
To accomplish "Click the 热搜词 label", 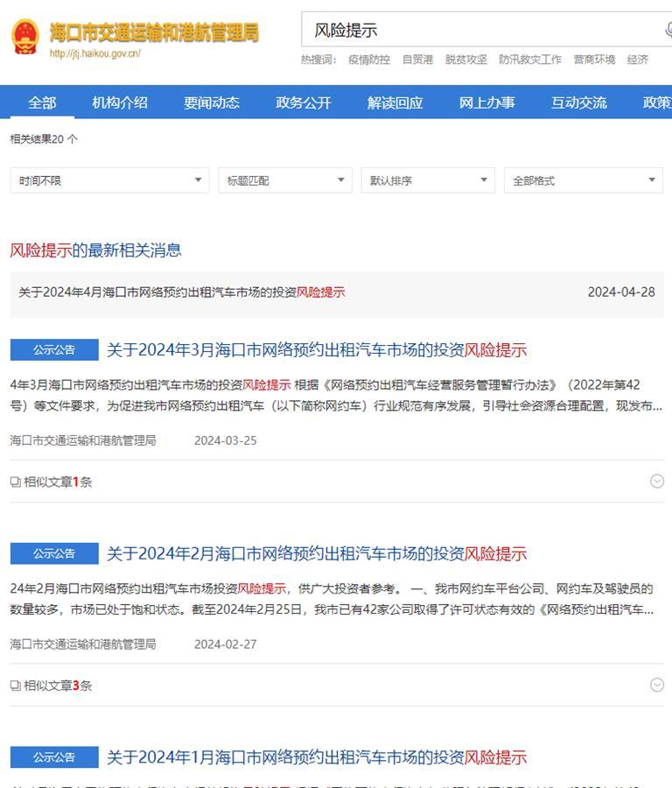I will 318,60.
